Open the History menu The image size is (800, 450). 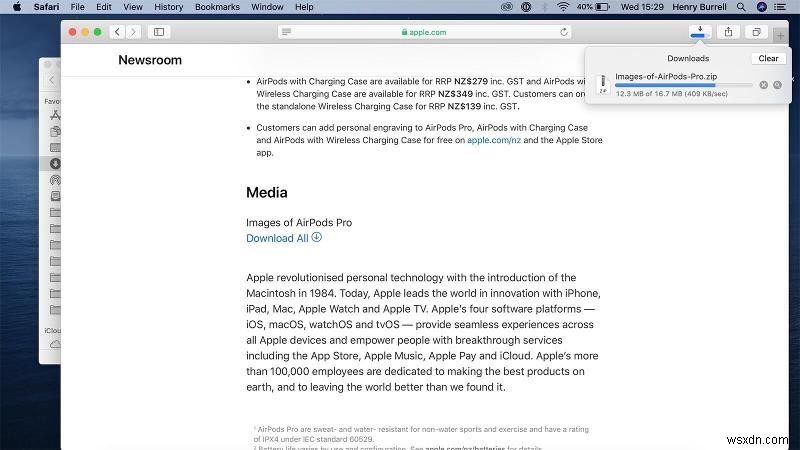(x=168, y=7)
